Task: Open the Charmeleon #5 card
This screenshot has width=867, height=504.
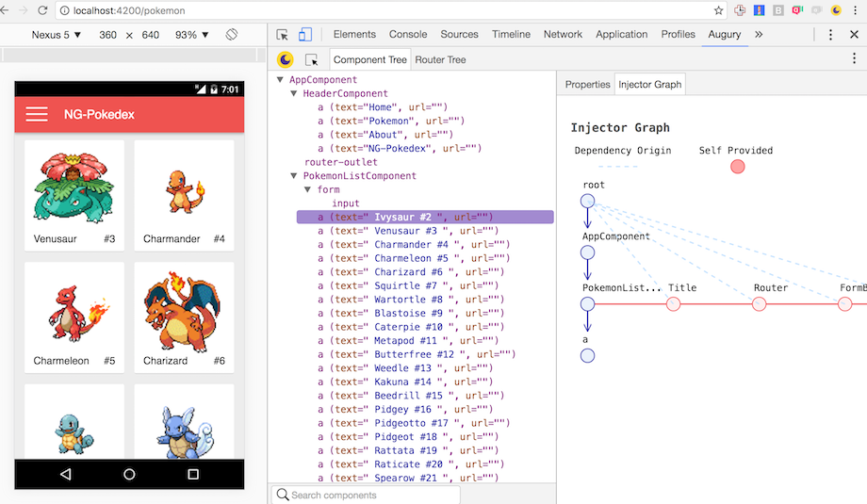Action: point(74,317)
